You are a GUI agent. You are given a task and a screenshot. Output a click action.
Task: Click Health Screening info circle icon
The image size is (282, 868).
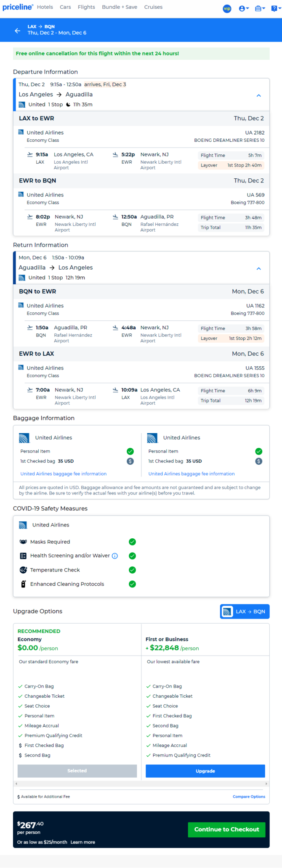[x=115, y=556]
